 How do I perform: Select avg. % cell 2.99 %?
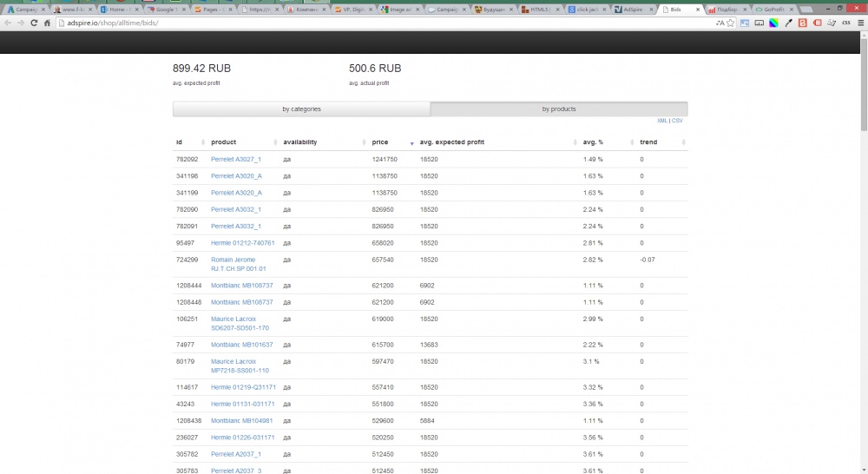593,319
